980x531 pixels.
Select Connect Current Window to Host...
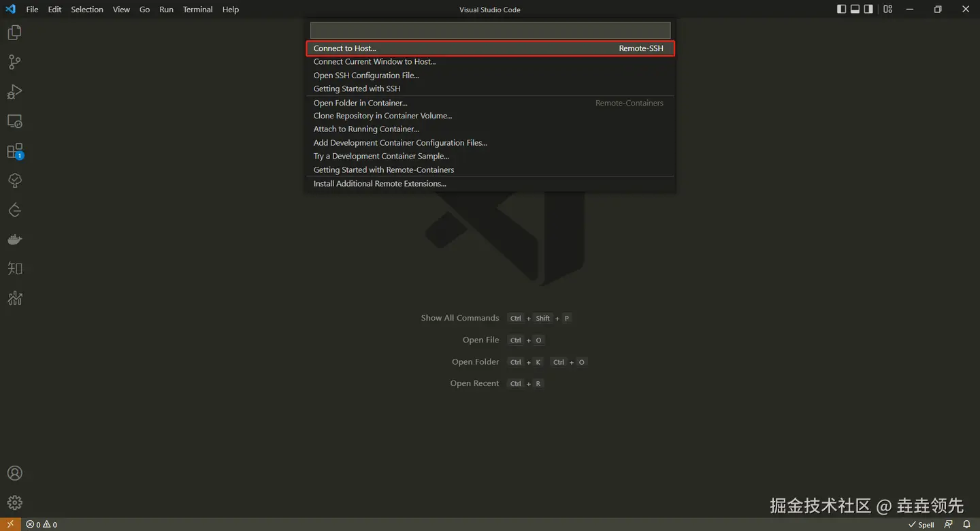pyautogui.click(x=490, y=62)
